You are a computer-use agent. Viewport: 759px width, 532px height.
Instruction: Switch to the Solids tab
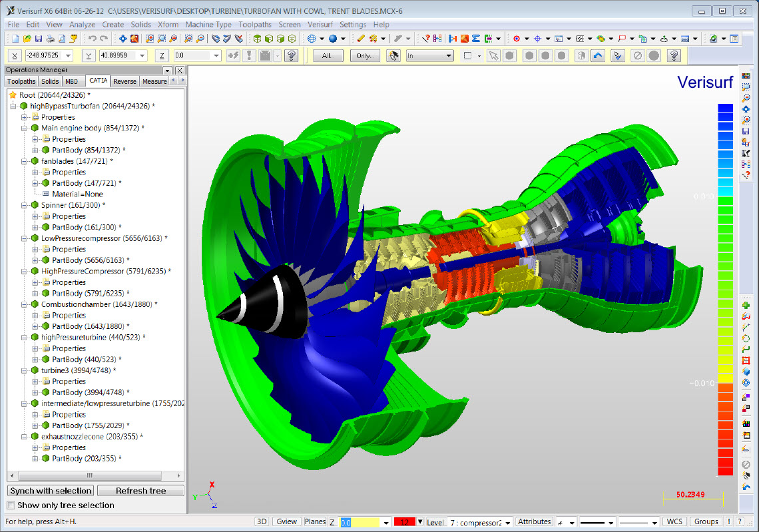(50, 81)
